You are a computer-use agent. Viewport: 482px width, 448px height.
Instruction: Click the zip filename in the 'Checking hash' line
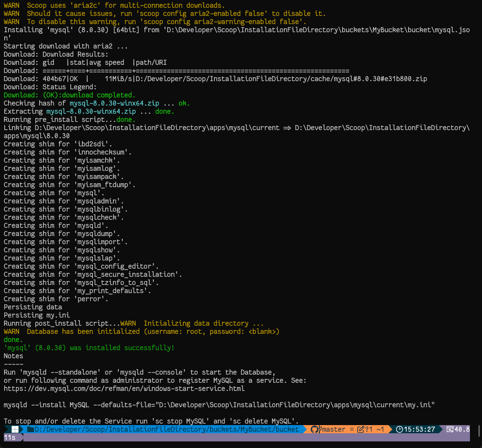114,103
